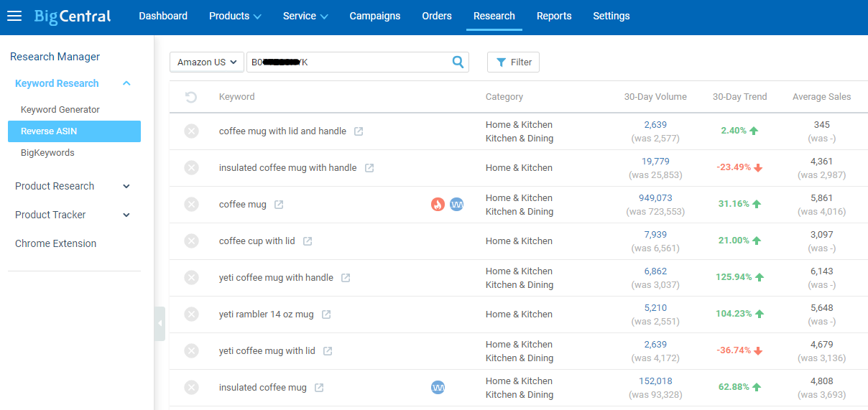Click the flame hot-keyword icon on 'coffee mug'

pyautogui.click(x=438, y=205)
